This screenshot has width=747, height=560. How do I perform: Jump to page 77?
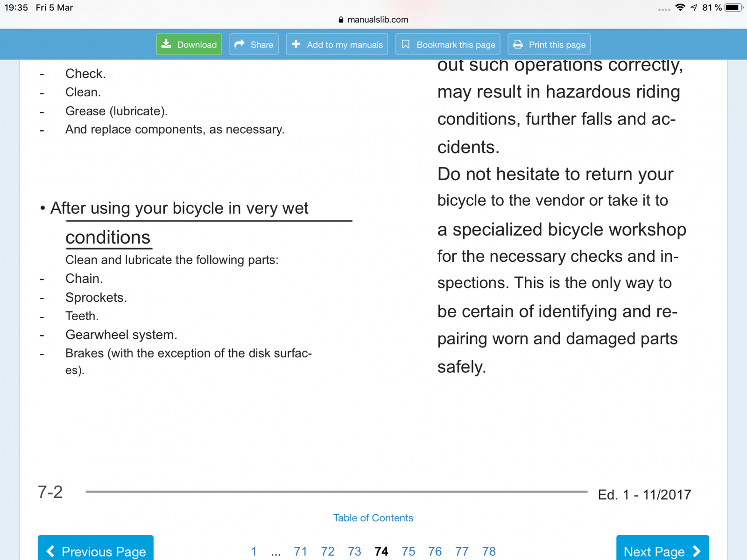(x=462, y=552)
